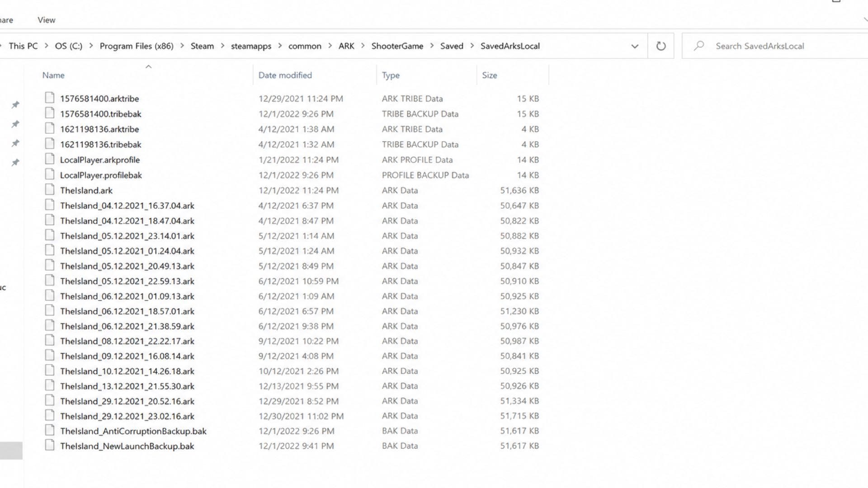Click file icon of TheIsland_05.12.2021_23.14.01.ark
Image resolution: width=868 pixels, height=488 pixels.
50,235
